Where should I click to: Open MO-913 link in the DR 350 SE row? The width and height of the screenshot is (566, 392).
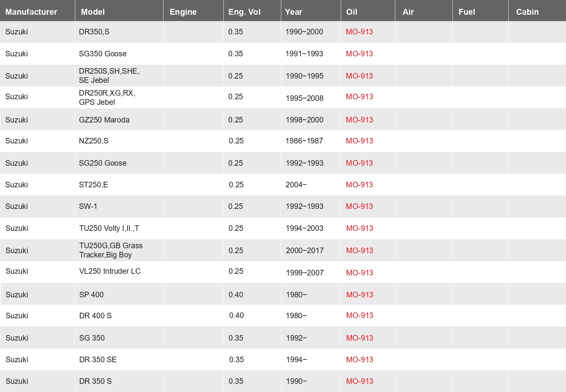(x=360, y=360)
